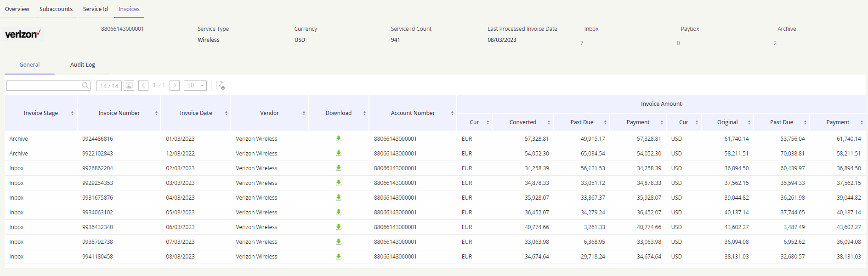Sort table by Vendor column

(304, 113)
